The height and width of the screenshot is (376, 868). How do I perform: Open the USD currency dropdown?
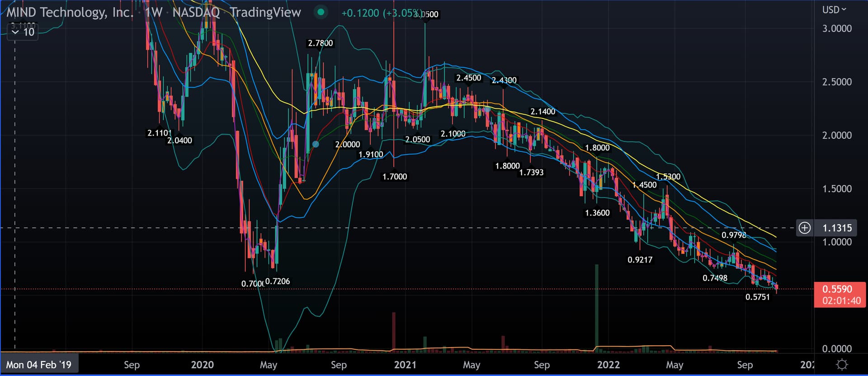click(x=834, y=9)
